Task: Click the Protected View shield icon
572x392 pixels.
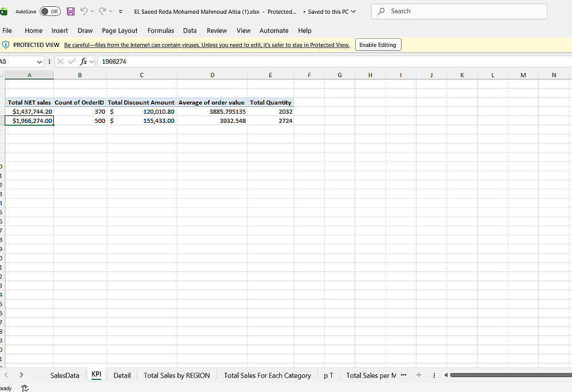Action: (6, 45)
